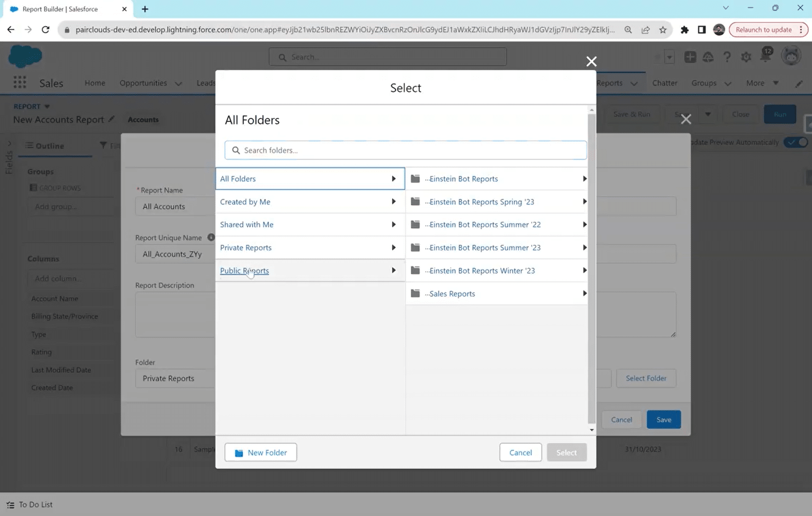Click Save in the Save Report dialog
Viewport: 812px width, 516px height.
pos(664,419)
